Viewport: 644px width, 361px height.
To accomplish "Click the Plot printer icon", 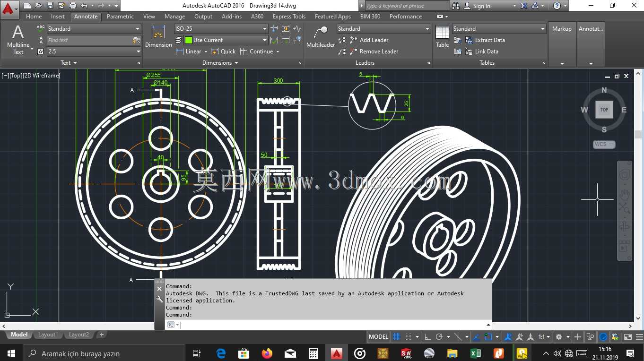I will tap(73, 6).
